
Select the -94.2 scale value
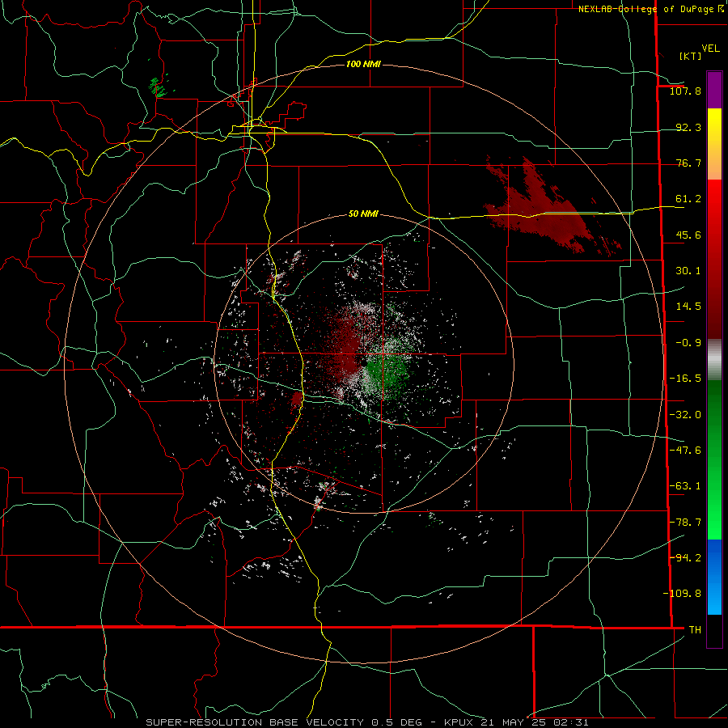685,557
